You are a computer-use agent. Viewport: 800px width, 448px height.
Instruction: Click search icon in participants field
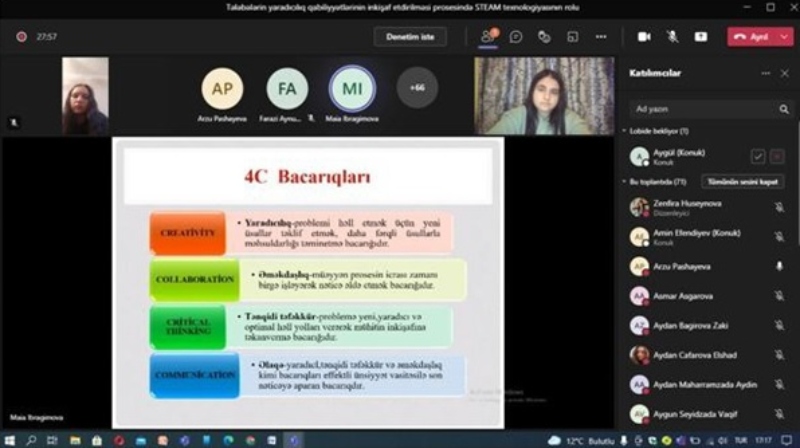[784, 109]
